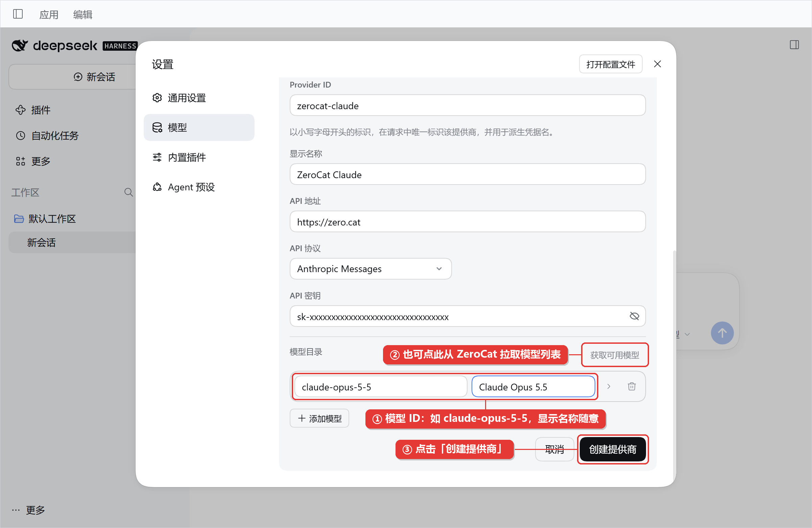Close the 设置 dialog
This screenshot has width=812, height=528.
point(657,64)
